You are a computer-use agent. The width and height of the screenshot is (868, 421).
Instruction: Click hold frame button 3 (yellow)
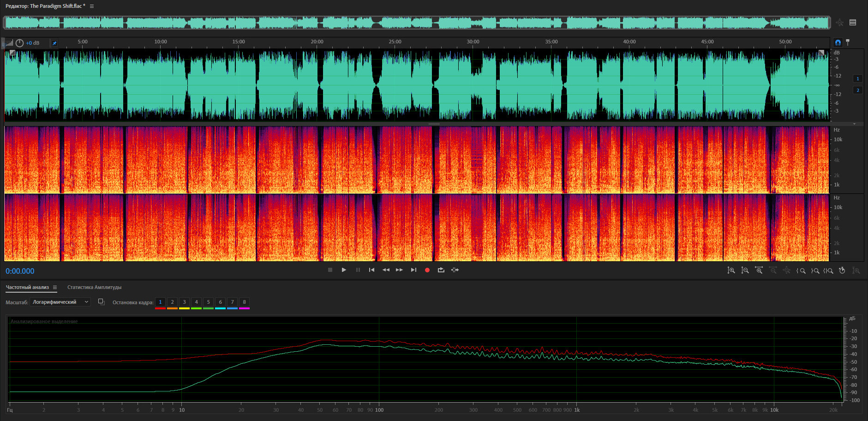tap(184, 302)
